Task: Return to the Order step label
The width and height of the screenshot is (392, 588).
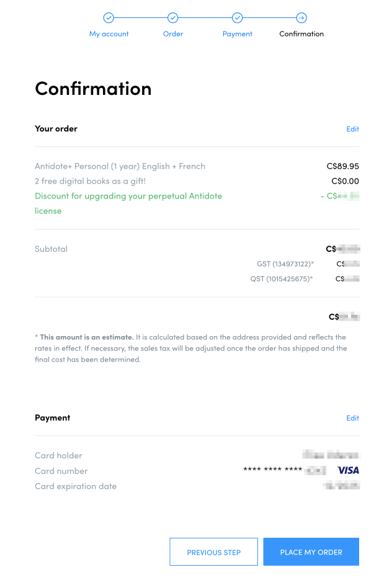Action: [173, 34]
